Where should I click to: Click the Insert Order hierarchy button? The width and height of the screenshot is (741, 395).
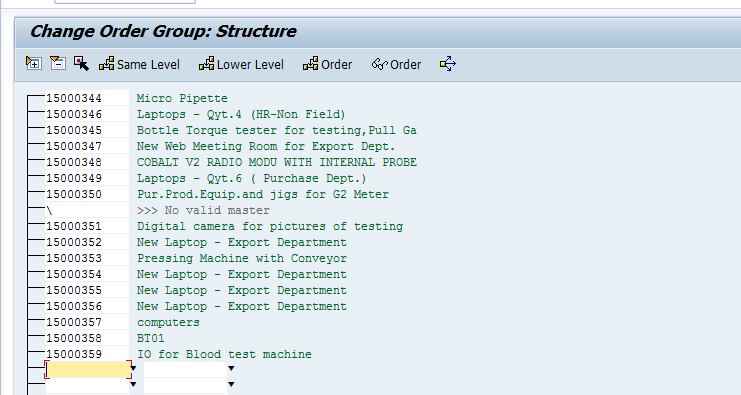point(327,64)
